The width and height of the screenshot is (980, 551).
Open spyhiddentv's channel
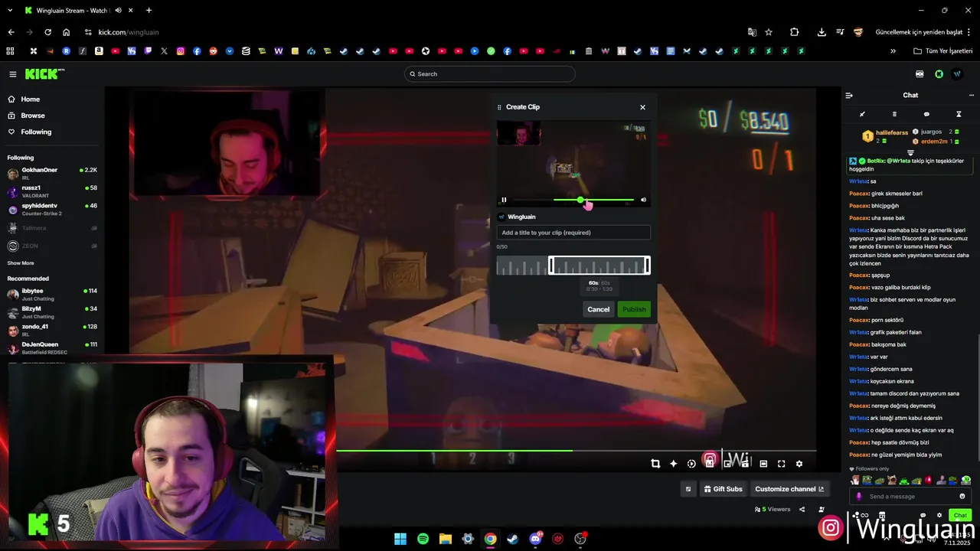(52, 209)
